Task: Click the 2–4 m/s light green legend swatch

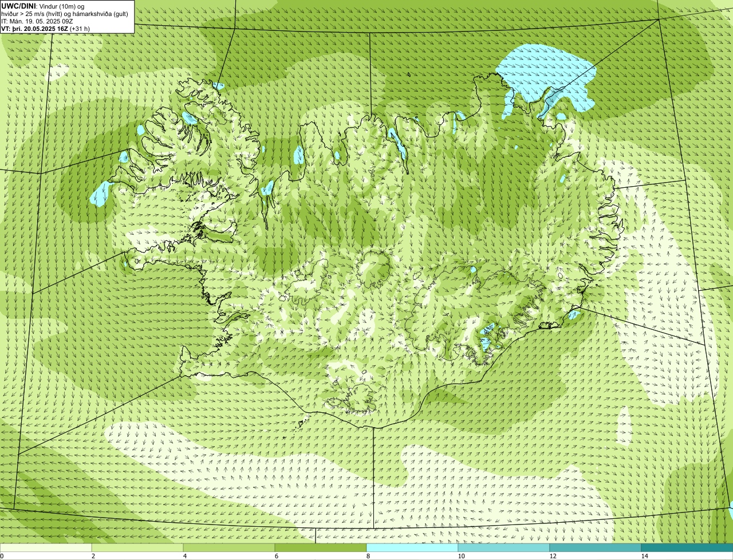Action: pyautogui.click(x=137, y=548)
